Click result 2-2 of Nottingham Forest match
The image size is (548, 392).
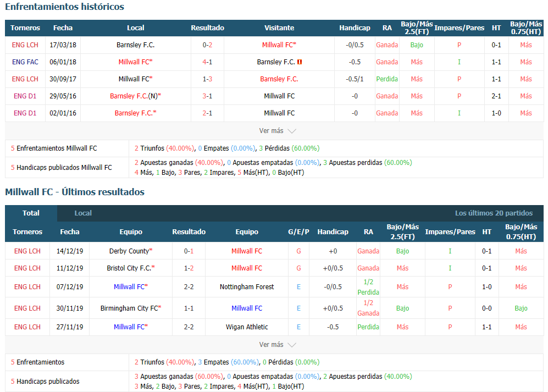coord(189,287)
